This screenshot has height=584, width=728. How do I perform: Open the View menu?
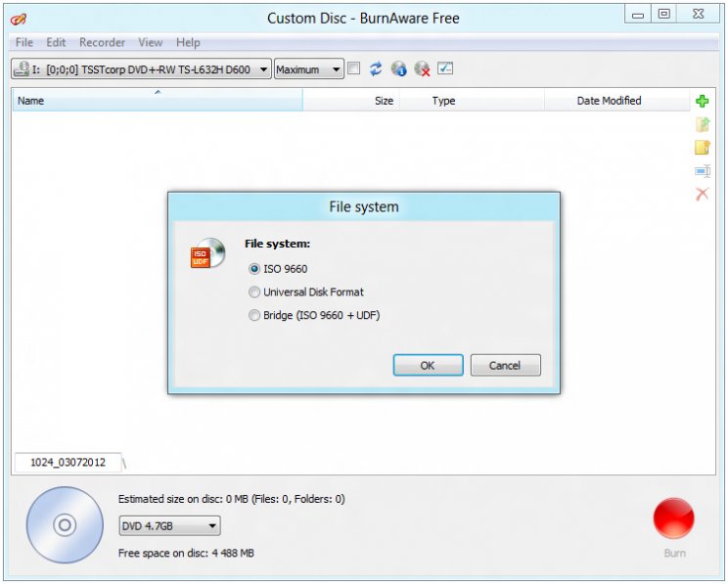[151, 42]
